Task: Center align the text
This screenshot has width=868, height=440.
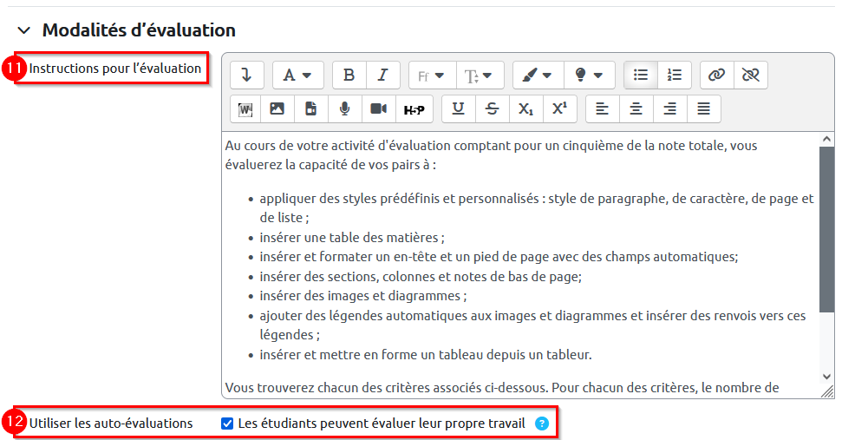Action: point(636,108)
